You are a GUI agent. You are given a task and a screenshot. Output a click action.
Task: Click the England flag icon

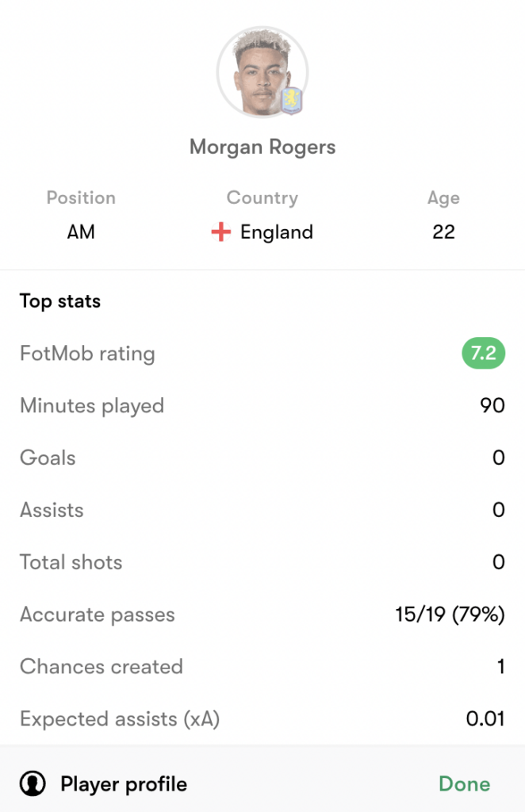click(x=221, y=232)
